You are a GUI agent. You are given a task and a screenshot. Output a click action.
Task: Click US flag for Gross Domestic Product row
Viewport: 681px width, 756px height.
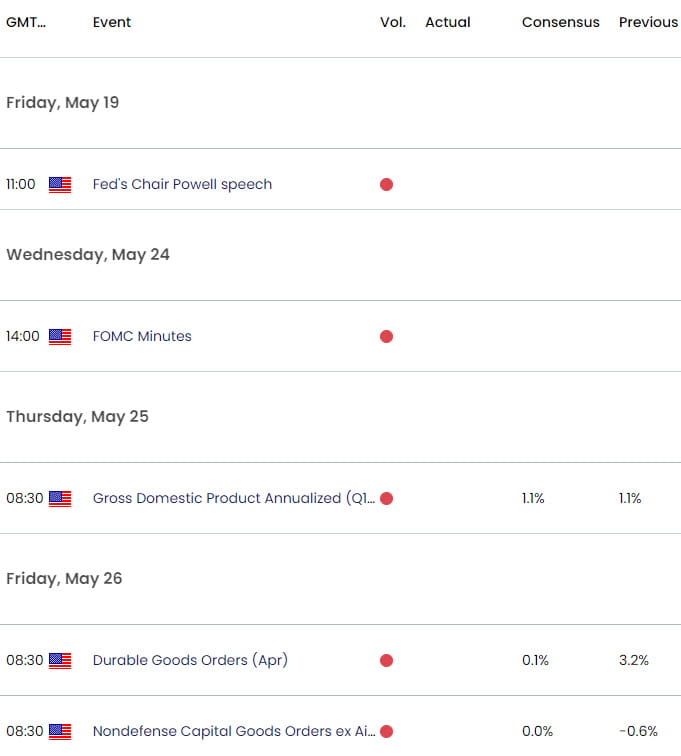point(60,498)
